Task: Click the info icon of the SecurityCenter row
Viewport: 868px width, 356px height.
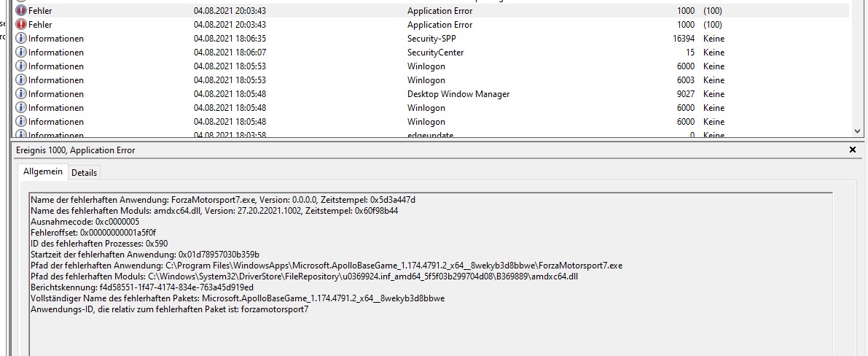Action: point(20,52)
